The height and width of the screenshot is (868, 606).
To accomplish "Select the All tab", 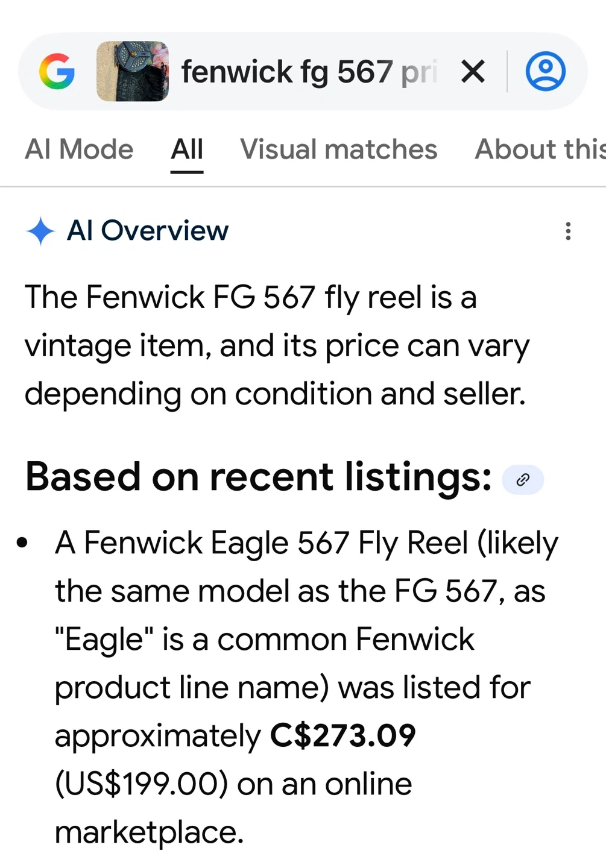I will (x=187, y=149).
